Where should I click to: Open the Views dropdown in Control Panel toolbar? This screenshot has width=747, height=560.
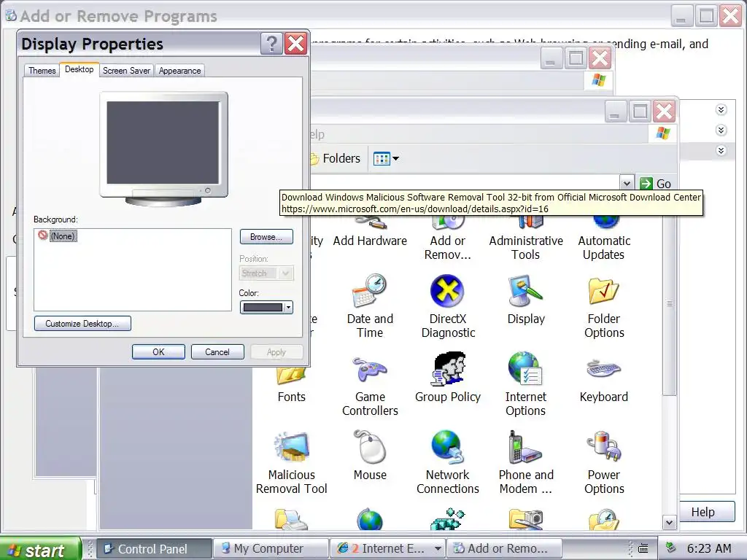point(387,158)
